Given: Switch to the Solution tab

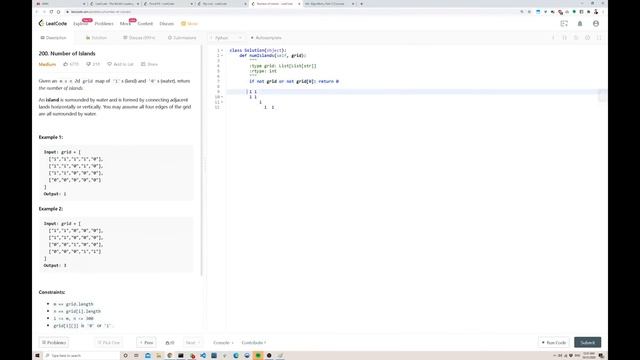Looking at the screenshot, I should tap(96, 38).
